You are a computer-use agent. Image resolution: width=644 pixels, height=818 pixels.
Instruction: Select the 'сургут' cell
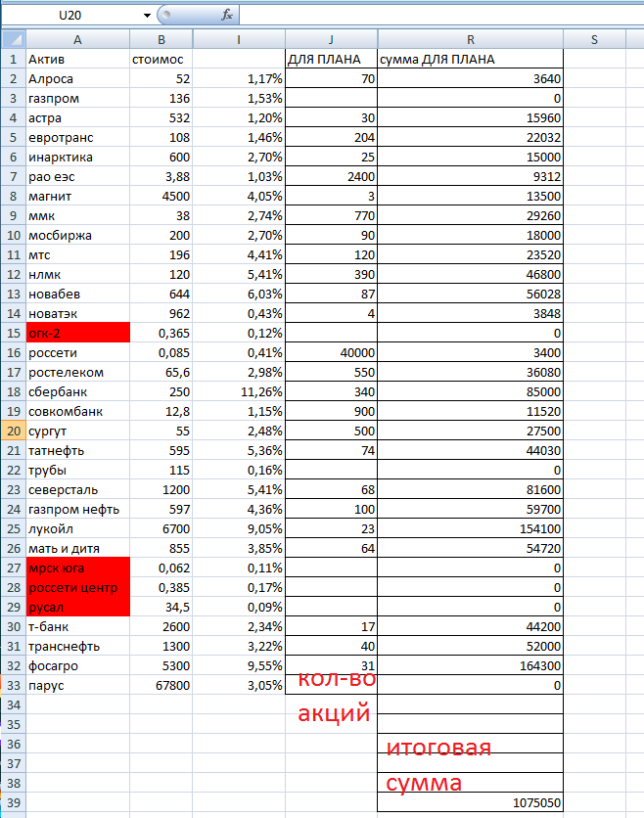pos(77,431)
